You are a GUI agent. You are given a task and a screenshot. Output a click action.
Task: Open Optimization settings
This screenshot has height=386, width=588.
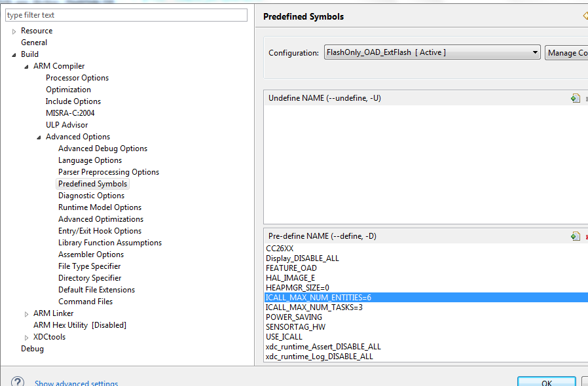[68, 90]
